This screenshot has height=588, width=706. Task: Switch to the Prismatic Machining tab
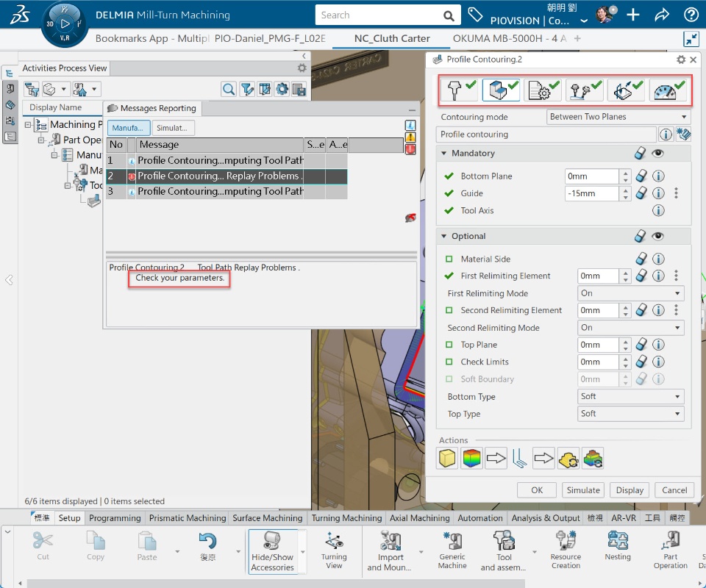[188, 518]
